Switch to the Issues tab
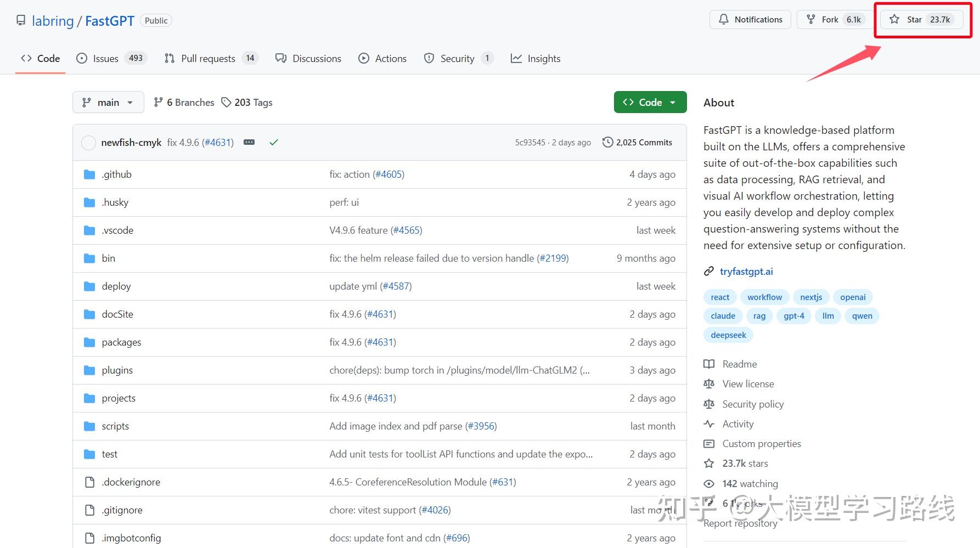The width and height of the screenshot is (980, 548). pyautogui.click(x=111, y=59)
